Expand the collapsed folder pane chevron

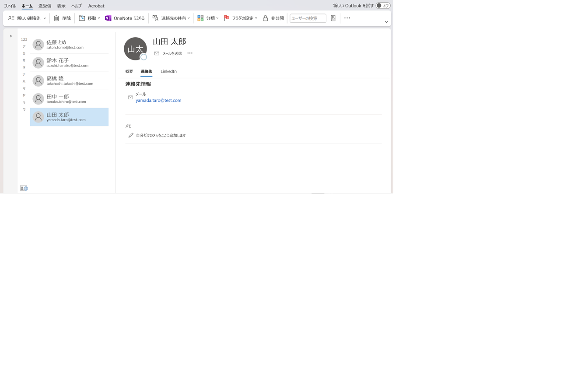click(x=11, y=36)
